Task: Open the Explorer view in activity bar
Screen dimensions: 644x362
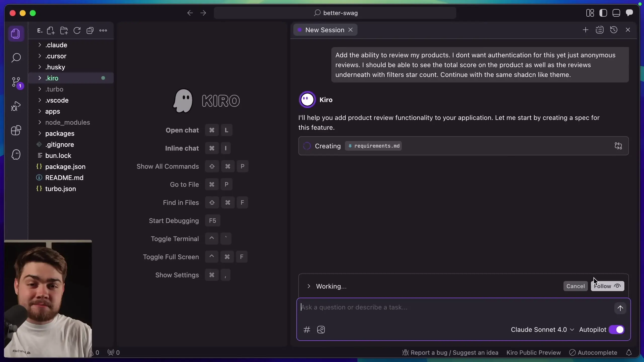Action: [x=16, y=33]
